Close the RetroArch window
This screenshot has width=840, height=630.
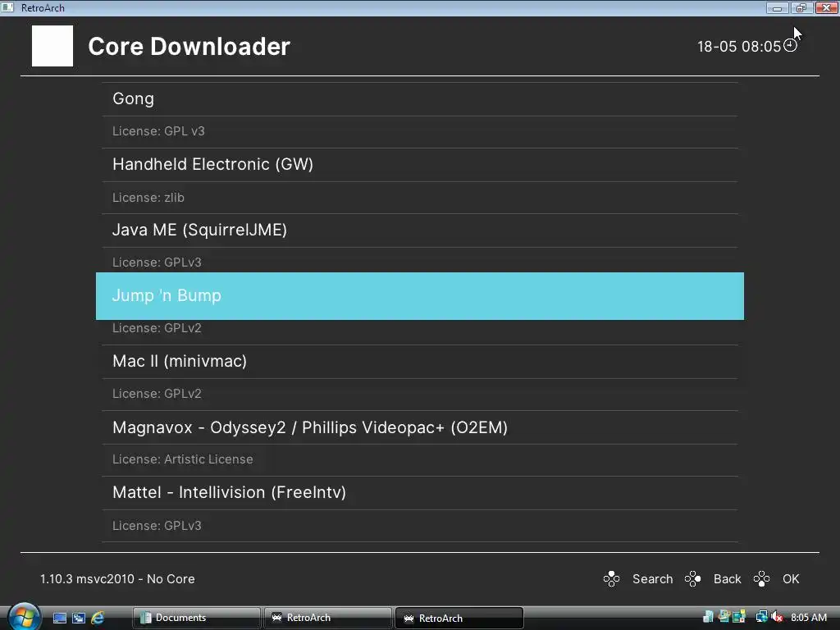point(827,7)
